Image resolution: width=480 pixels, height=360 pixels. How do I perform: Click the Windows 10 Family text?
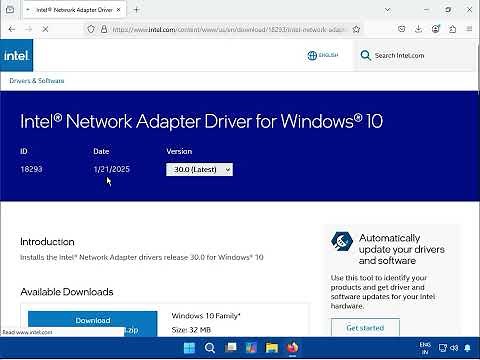tap(206, 316)
